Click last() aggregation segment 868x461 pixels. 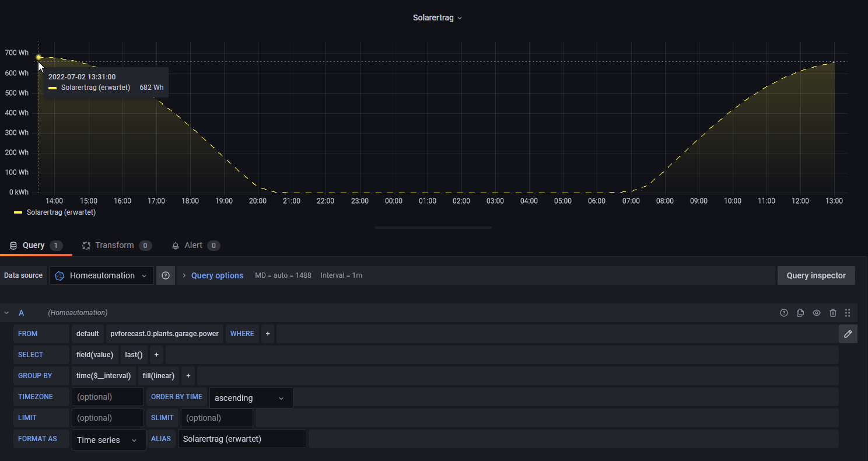pyautogui.click(x=134, y=355)
